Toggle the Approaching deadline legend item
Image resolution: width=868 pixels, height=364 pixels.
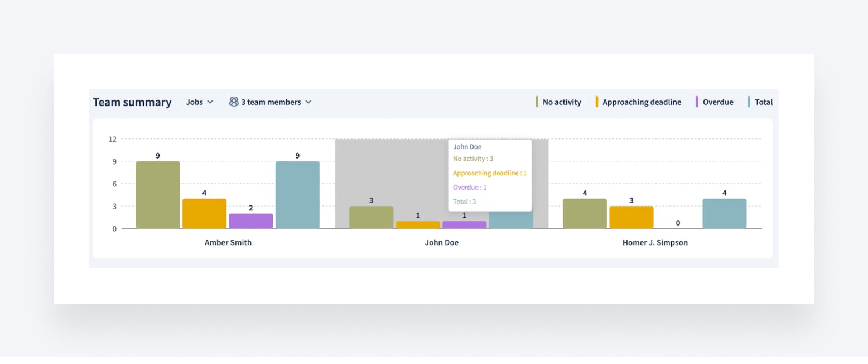click(x=641, y=102)
